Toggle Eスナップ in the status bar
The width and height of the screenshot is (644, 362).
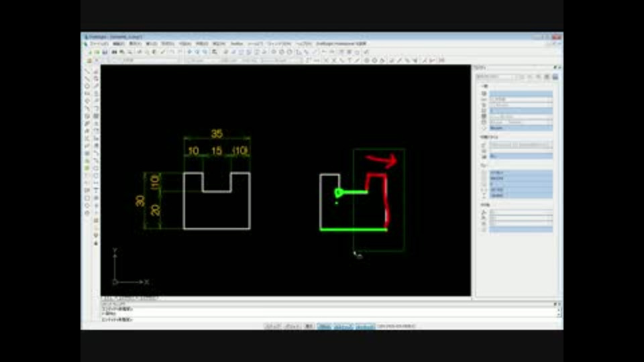343,326
